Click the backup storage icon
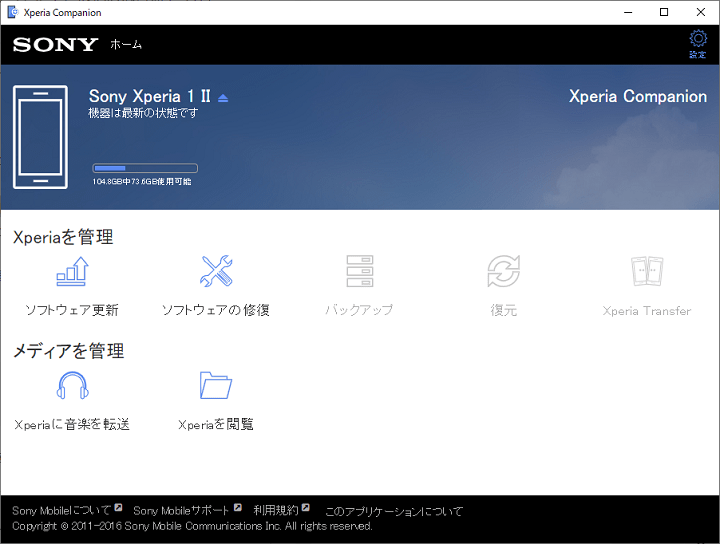 coord(360,271)
